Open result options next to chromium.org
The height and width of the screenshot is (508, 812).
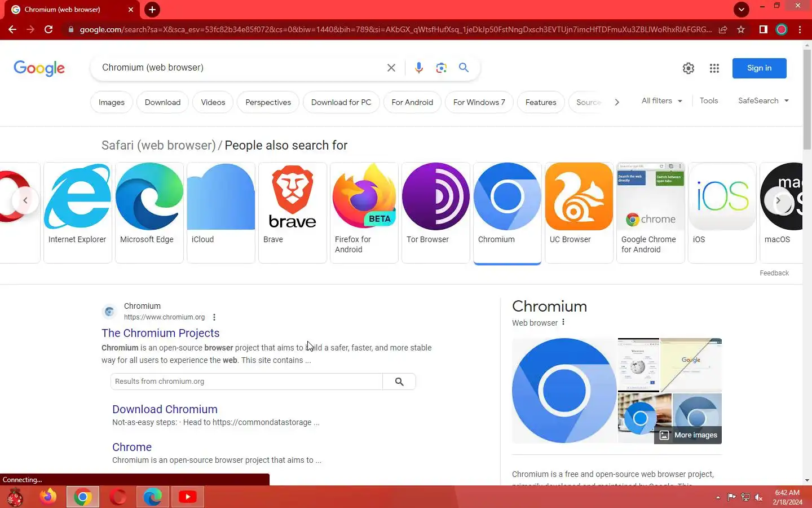(214, 317)
